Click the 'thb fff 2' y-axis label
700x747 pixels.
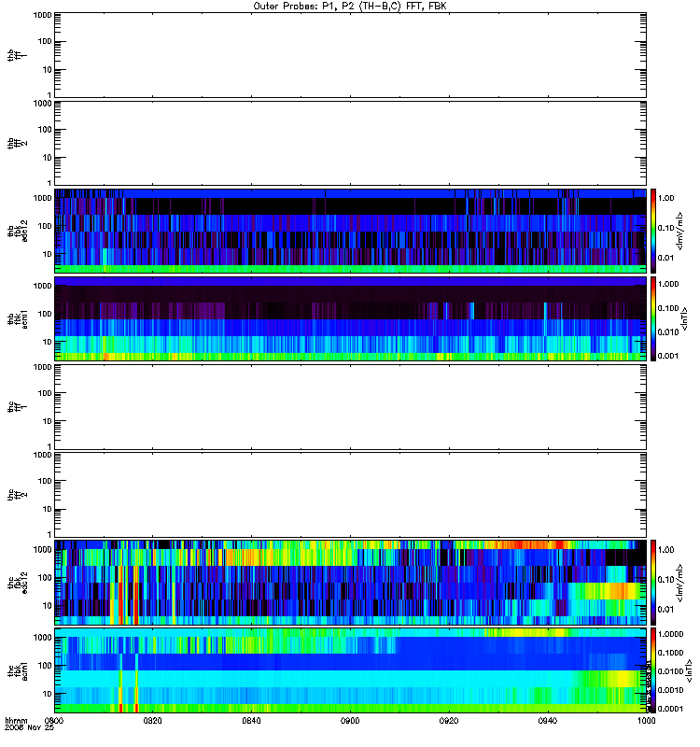(x=17, y=143)
